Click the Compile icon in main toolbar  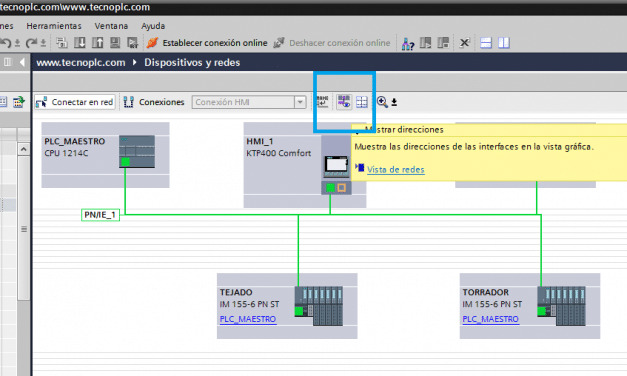(62, 43)
